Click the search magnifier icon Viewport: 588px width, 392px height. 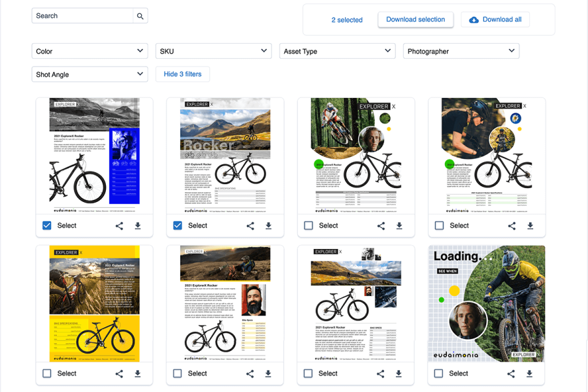[x=140, y=16]
